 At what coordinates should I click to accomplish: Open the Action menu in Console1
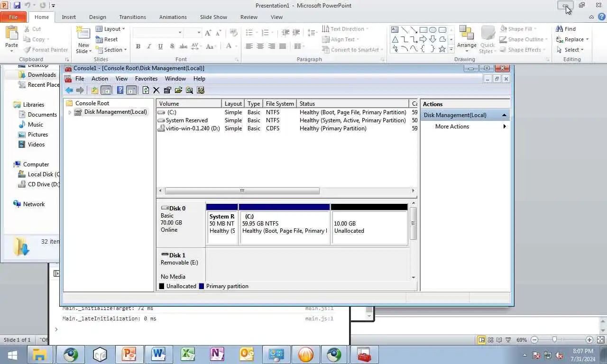tap(100, 79)
